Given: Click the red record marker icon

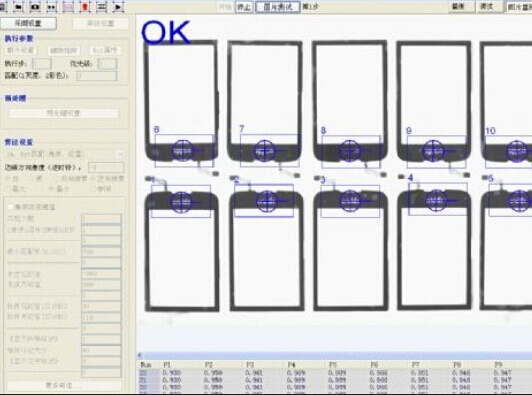Looking at the screenshot, I should point(85,6).
